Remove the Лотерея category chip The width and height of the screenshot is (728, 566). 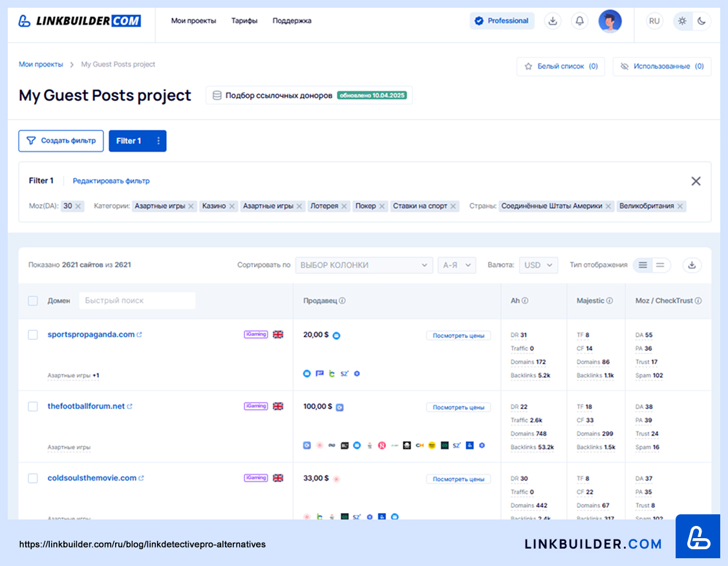pos(344,207)
